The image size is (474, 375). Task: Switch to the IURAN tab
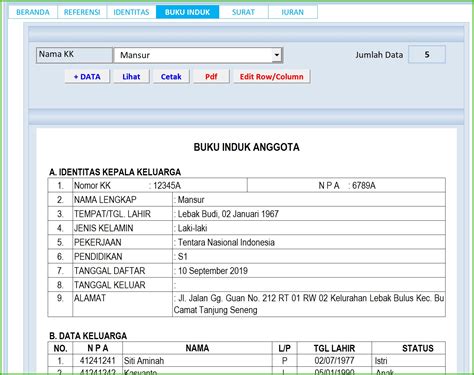pyautogui.click(x=293, y=12)
